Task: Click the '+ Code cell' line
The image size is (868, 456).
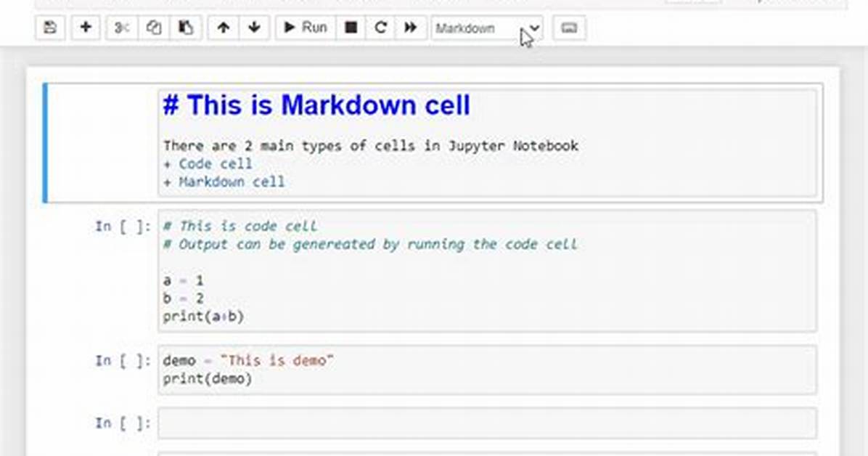Action: click(x=208, y=164)
